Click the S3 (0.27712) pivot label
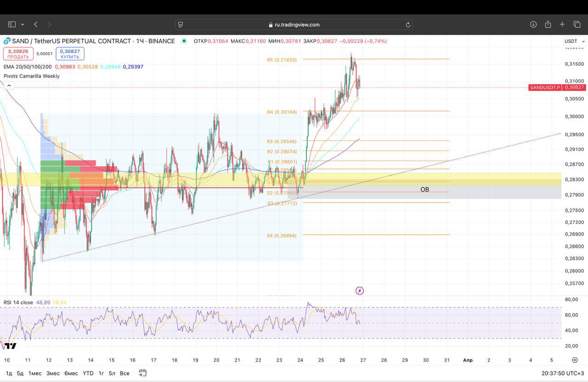The image size is (588, 382). pyautogui.click(x=282, y=203)
